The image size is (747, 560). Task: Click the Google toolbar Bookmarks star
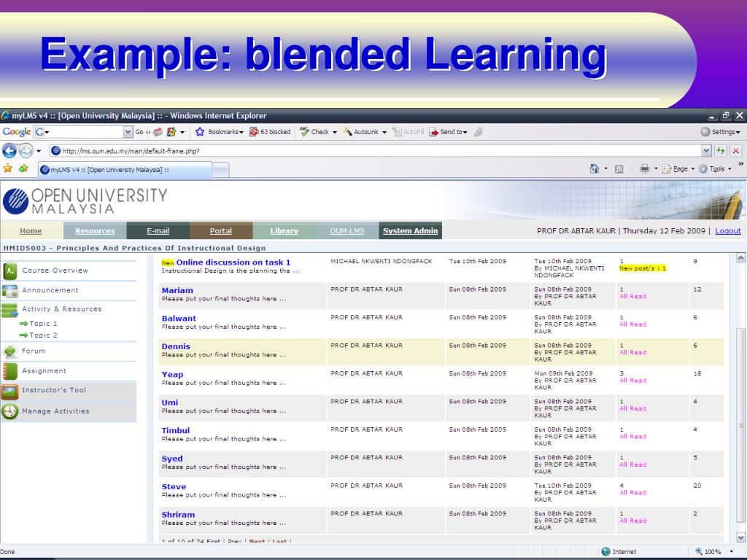(200, 132)
